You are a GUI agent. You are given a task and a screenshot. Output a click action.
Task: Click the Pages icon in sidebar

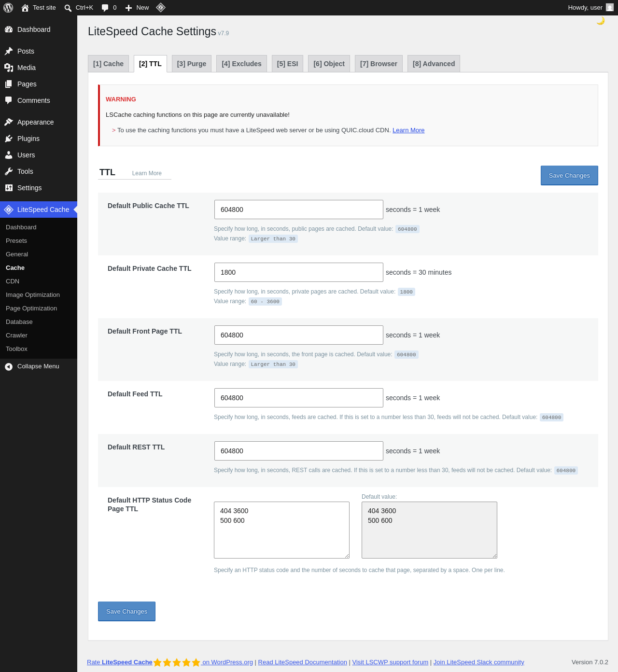[9, 84]
